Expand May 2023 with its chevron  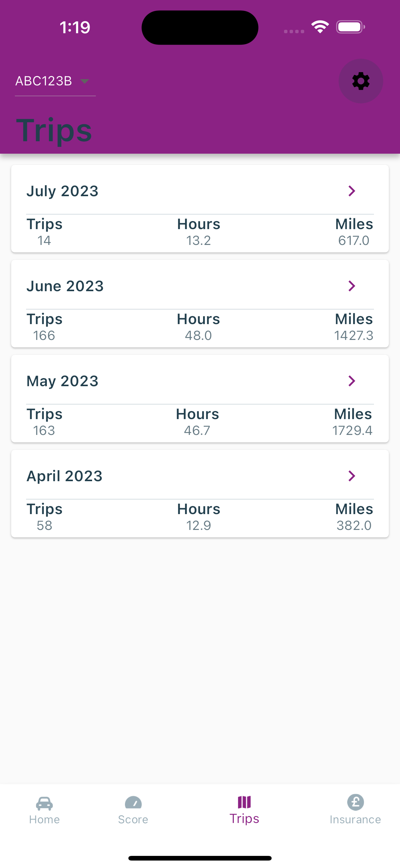click(x=352, y=381)
